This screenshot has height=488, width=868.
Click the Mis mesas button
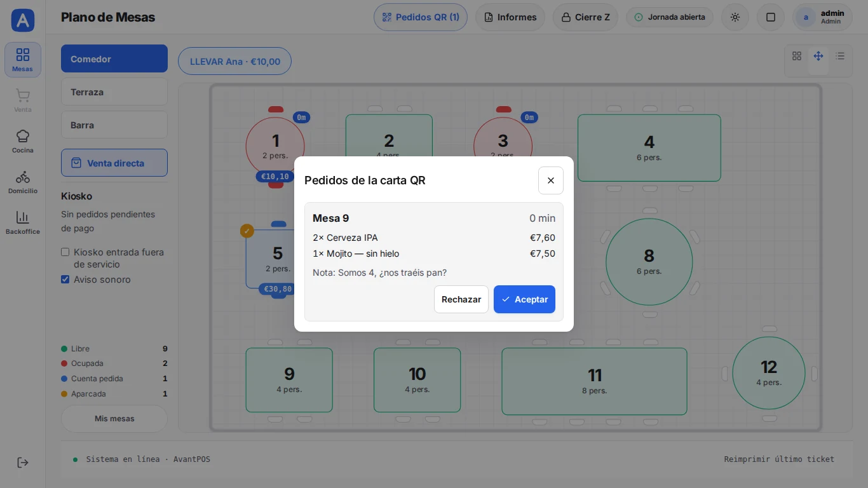pyautogui.click(x=114, y=419)
